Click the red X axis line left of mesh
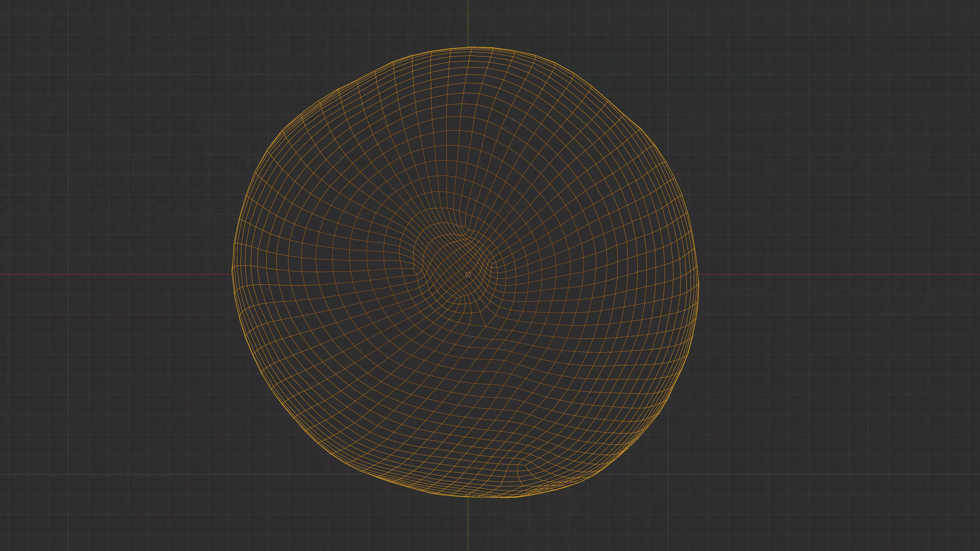 pyautogui.click(x=114, y=274)
